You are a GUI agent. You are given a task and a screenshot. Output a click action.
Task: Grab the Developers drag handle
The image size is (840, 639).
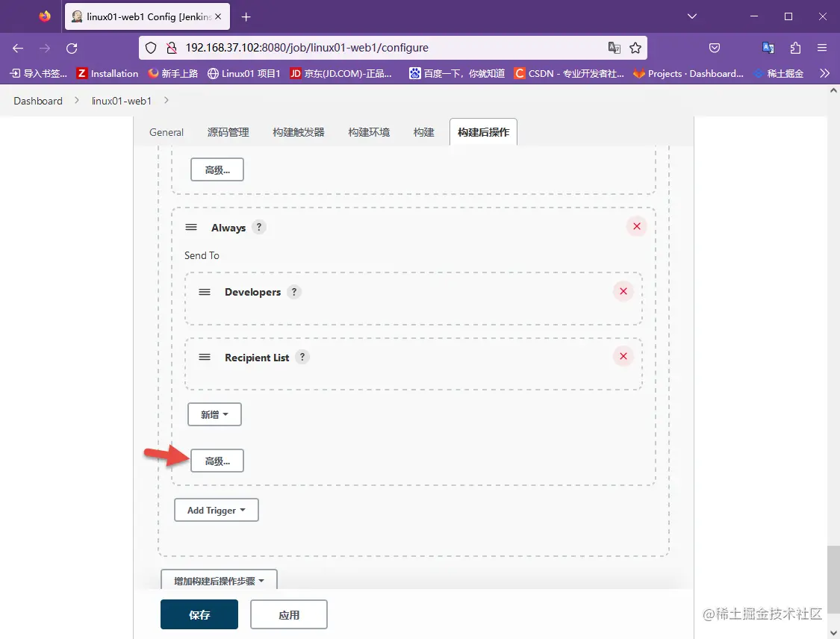(x=205, y=293)
